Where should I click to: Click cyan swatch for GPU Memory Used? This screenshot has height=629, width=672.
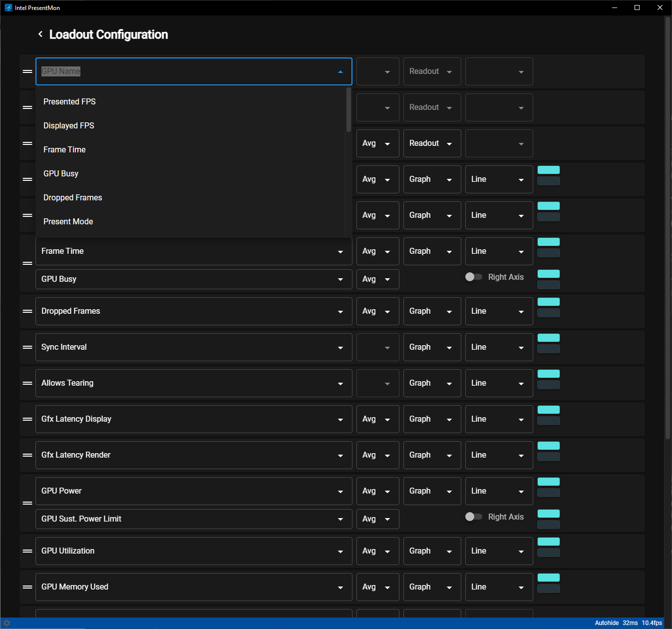coord(549,578)
